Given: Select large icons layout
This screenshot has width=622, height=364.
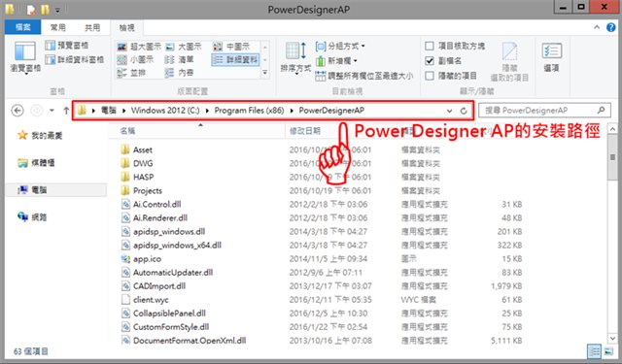Looking at the screenshot, I should (x=184, y=47).
